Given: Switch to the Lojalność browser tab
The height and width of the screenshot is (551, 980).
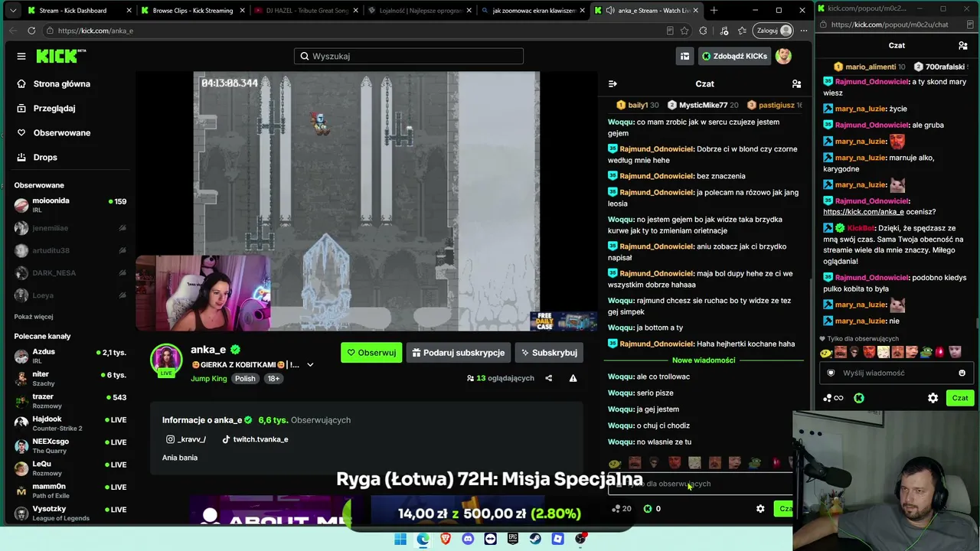Looking at the screenshot, I should (x=418, y=11).
